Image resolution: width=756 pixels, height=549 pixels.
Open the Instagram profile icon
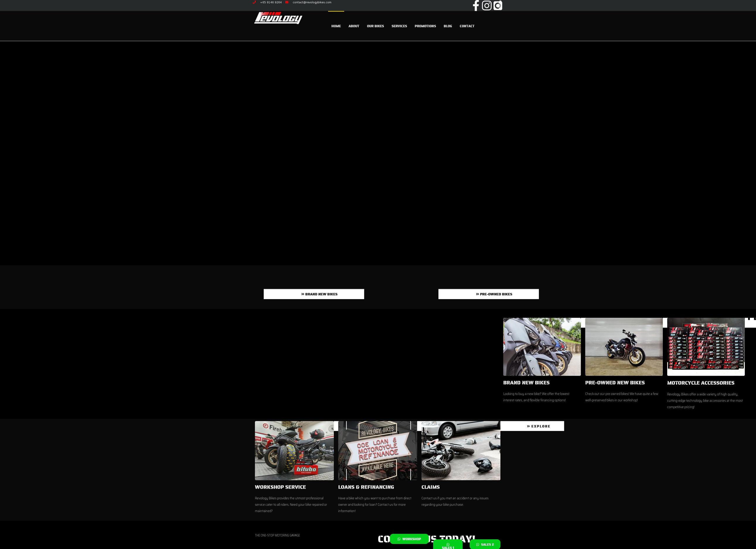point(487,6)
